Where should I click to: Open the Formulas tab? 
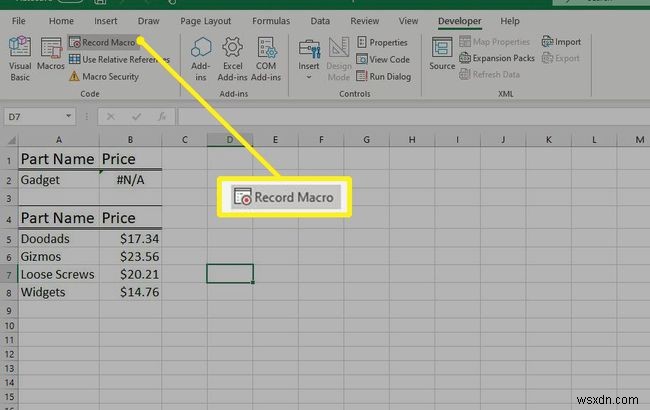[271, 21]
